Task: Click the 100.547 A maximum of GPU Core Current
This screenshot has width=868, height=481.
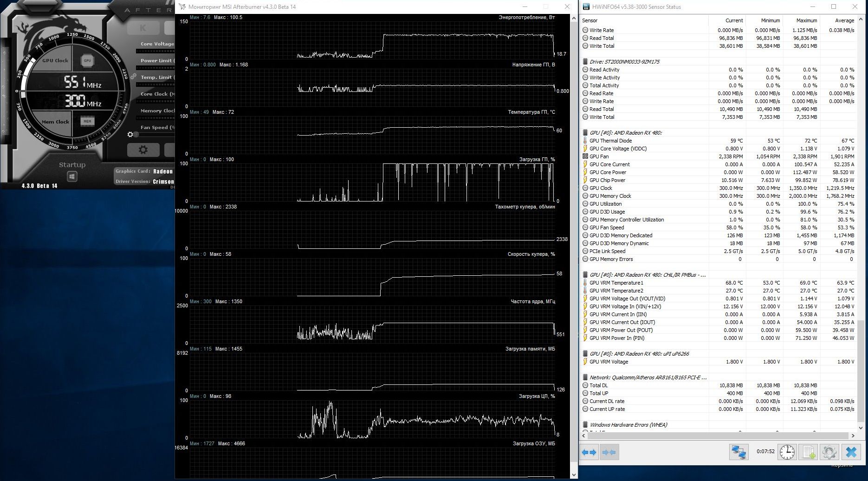Action: (805, 164)
